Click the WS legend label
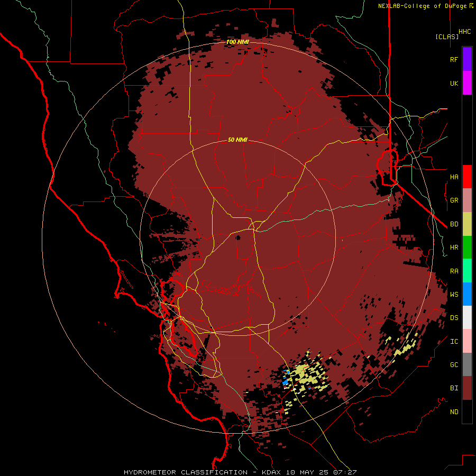476x476 pixels. coord(454,294)
